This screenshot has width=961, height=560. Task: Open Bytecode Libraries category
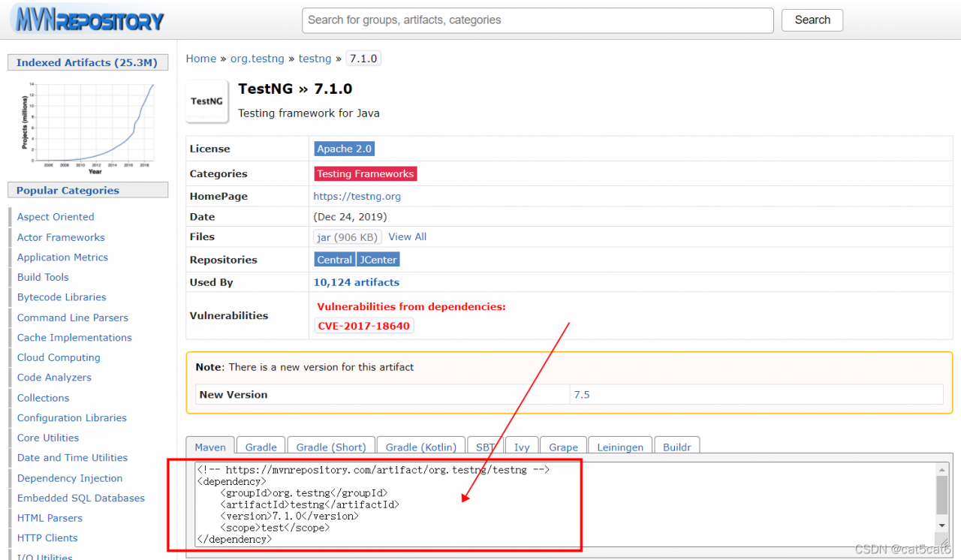coord(62,297)
